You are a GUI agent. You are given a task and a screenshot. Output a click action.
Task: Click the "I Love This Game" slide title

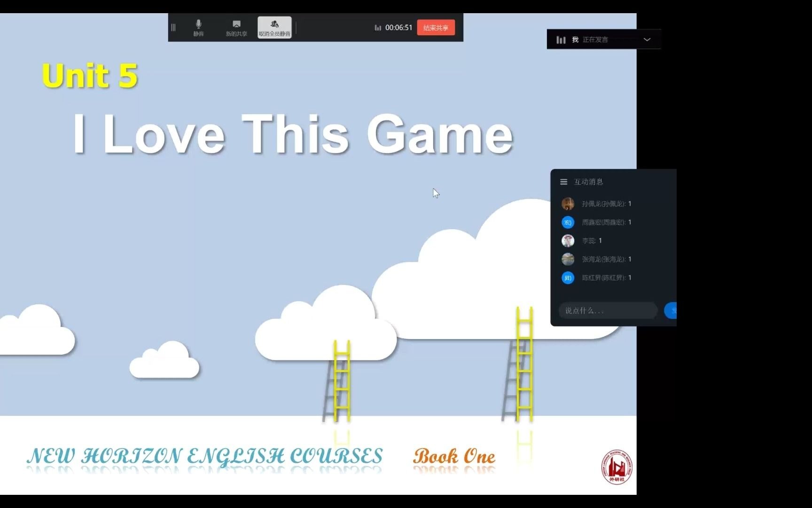[x=293, y=134]
